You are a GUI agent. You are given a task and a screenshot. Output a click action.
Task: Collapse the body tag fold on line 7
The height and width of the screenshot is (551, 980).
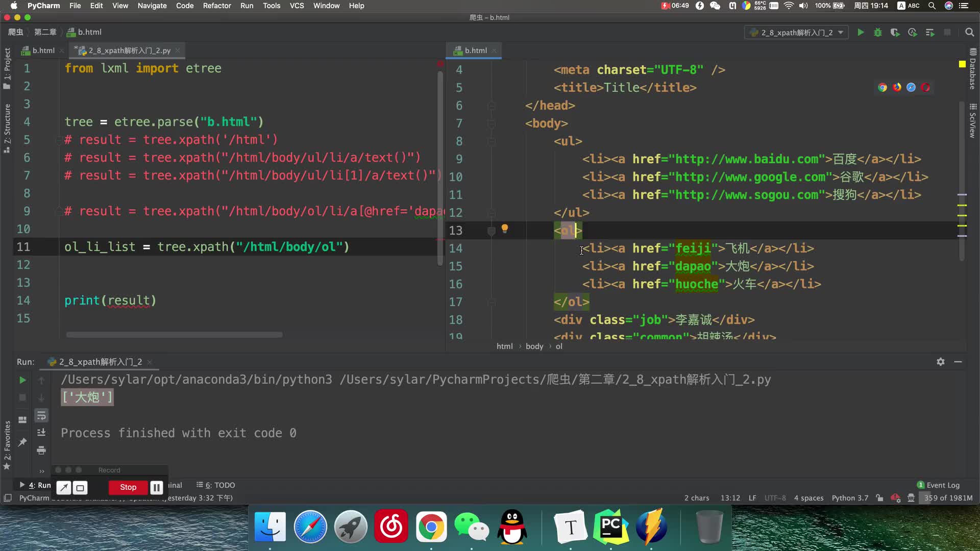coord(491,123)
